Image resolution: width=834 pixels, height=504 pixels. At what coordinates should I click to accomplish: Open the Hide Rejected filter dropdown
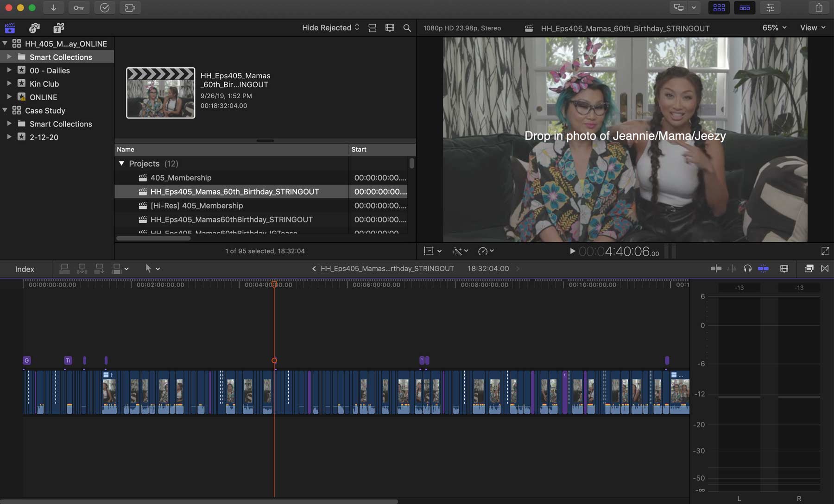click(331, 28)
